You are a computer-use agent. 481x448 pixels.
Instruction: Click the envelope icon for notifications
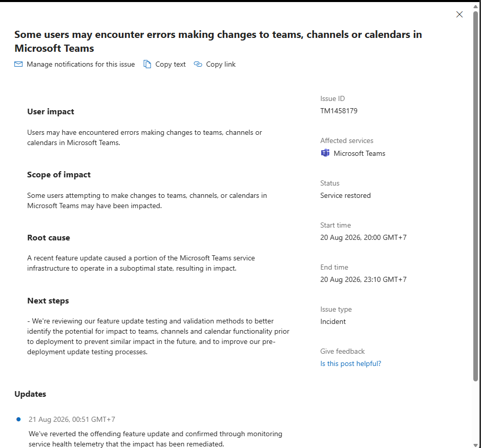[x=18, y=64]
